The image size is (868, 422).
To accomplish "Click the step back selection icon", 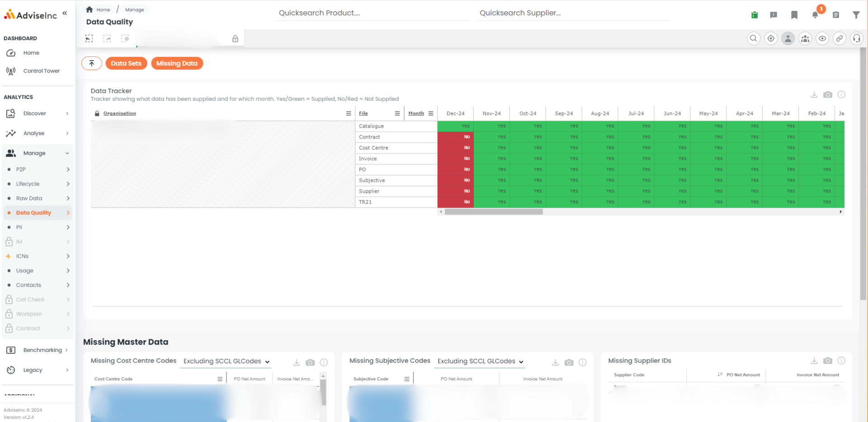I will pyautogui.click(x=89, y=39).
